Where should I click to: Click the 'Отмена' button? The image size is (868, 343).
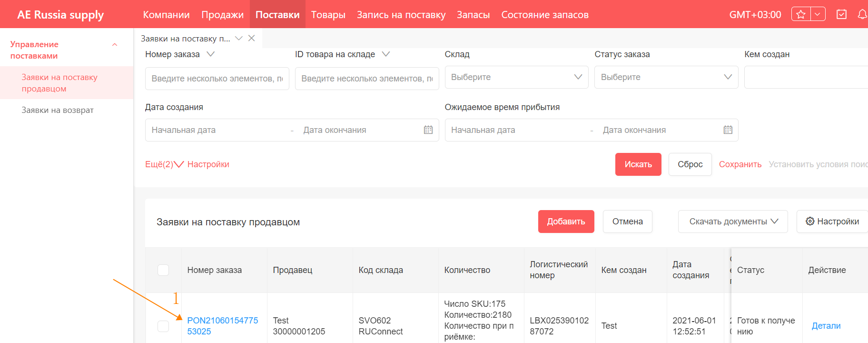[x=627, y=222]
